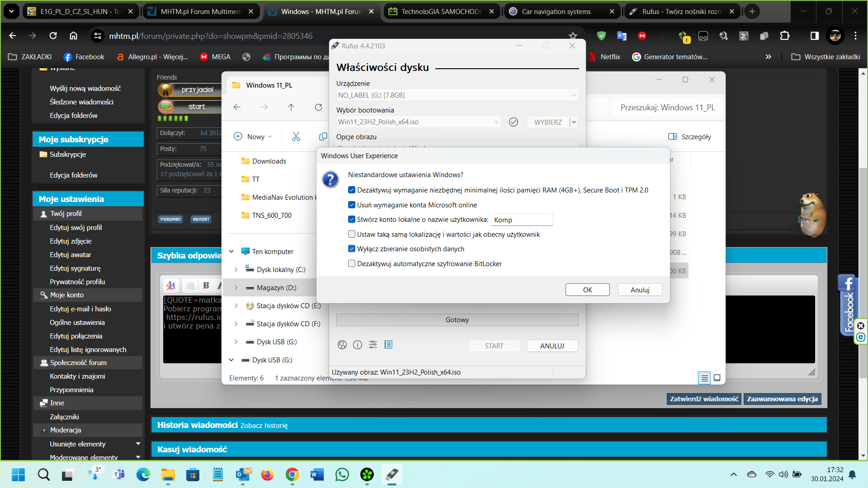Open Microsoft Word from taskbar

[317, 474]
